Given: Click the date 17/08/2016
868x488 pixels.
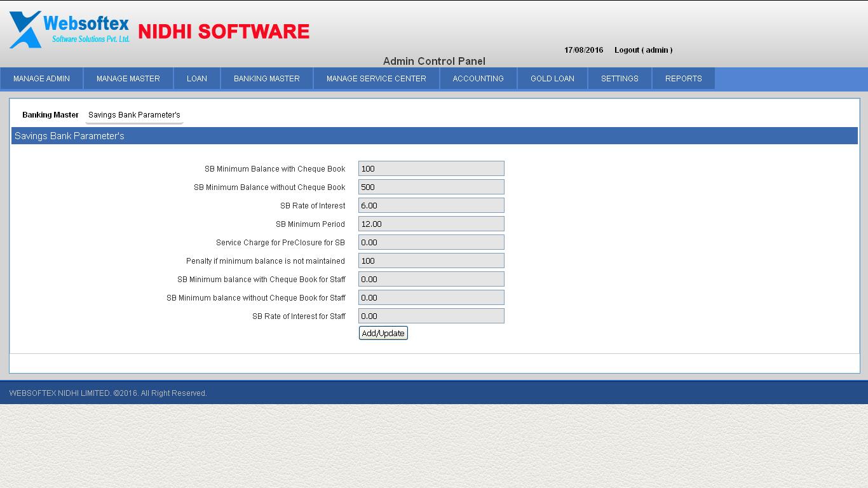Looking at the screenshot, I should click(584, 50).
